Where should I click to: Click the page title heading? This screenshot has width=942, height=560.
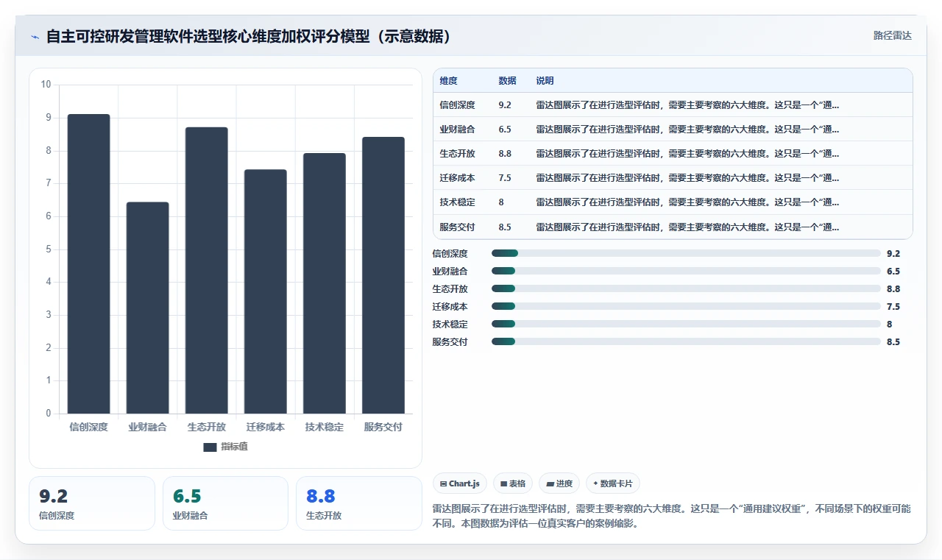coord(249,37)
